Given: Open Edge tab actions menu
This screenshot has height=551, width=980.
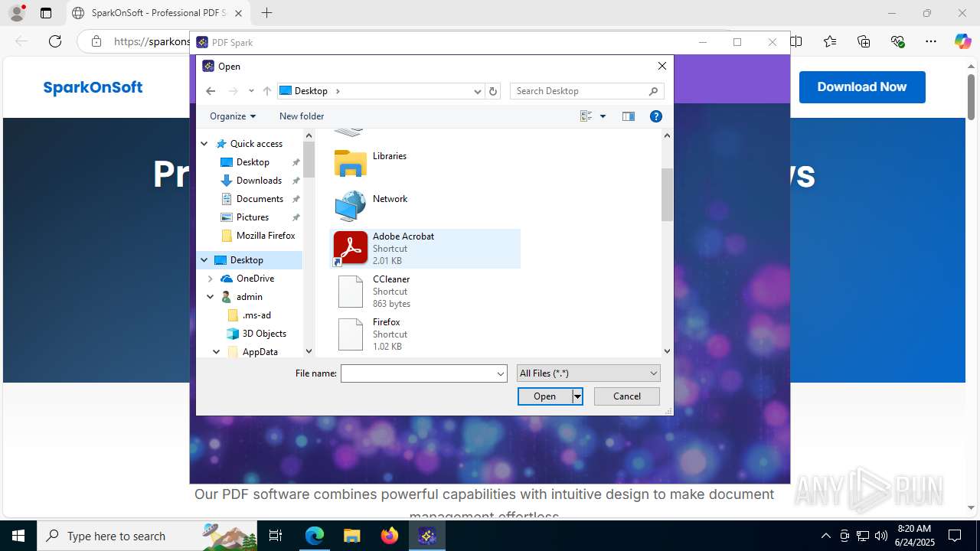Looking at the screenshot, I should 46,13.
